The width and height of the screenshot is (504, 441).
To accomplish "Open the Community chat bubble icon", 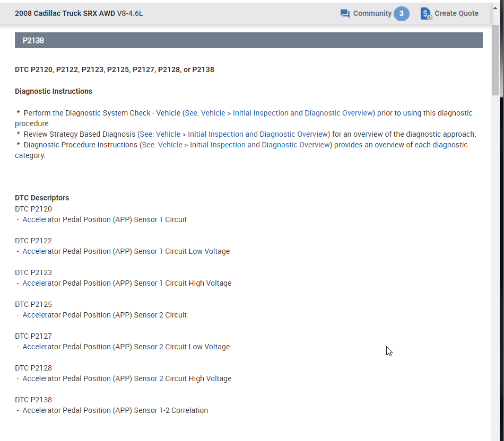I will pos(345,14).
